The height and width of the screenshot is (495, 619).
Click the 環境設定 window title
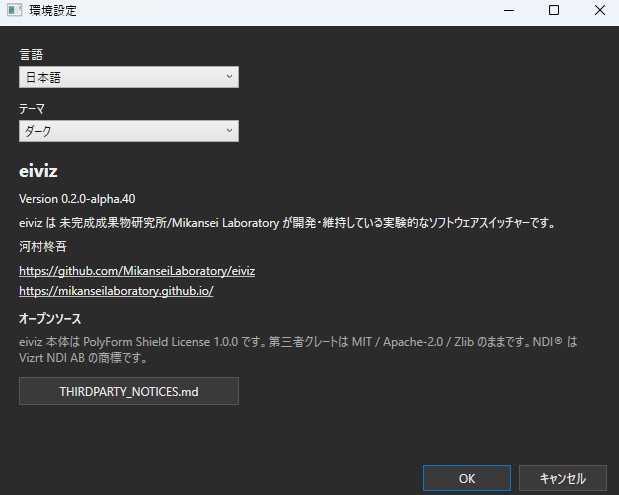coord(53,10)
